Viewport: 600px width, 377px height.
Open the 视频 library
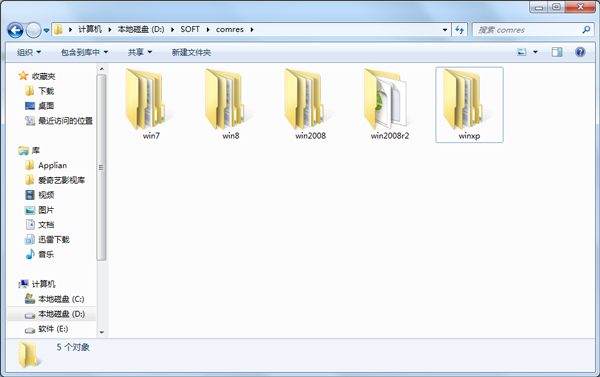point(40,195)
